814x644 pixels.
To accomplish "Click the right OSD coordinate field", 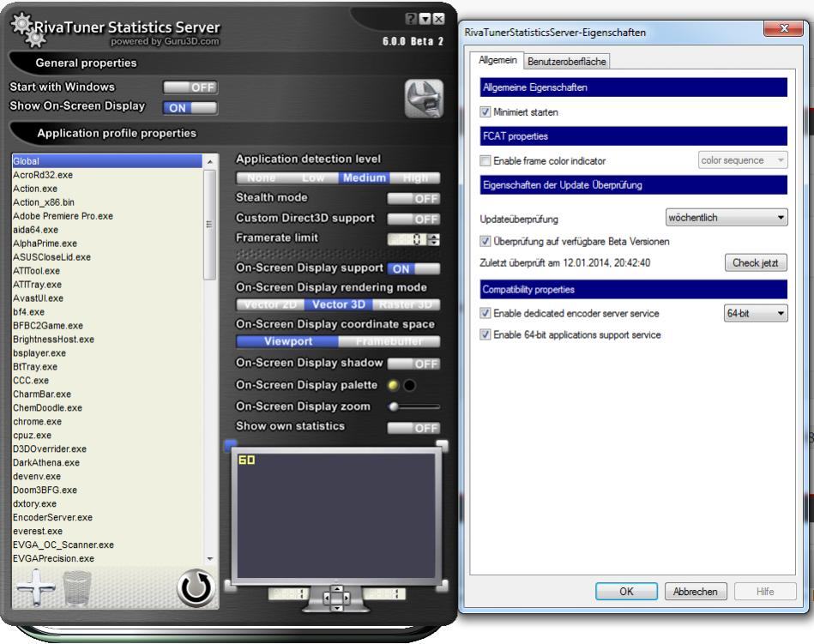I will tap(384, 593).
